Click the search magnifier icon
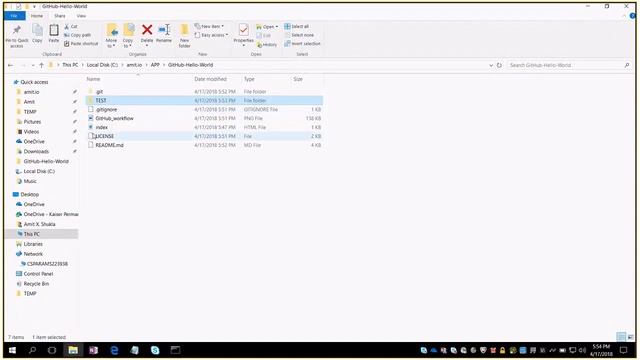The width and height of the screenshot is (640, 360). [627, 65]
